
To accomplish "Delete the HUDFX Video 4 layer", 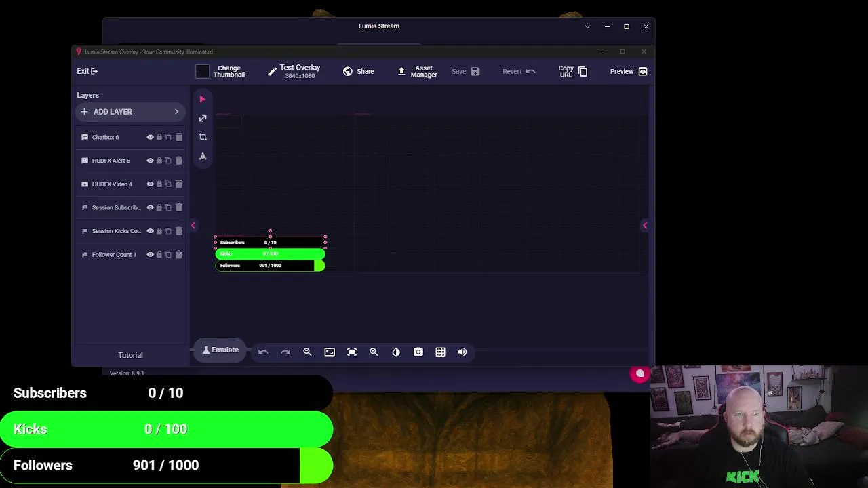I will (x=178, y=184).
